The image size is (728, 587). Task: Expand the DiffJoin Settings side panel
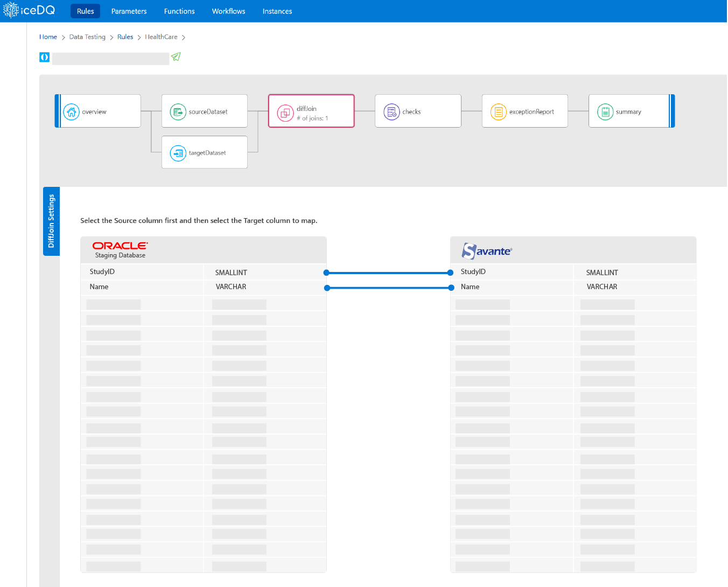pos(51,221)
